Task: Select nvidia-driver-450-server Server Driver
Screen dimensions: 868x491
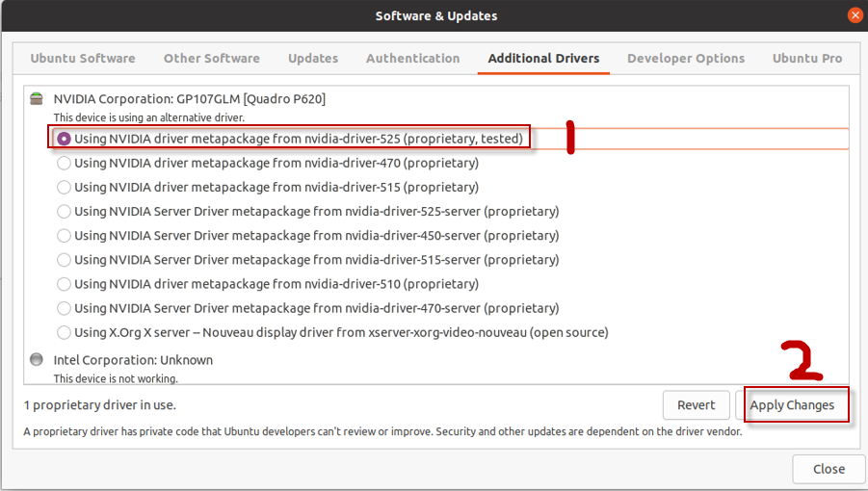Action: (65, 236)
